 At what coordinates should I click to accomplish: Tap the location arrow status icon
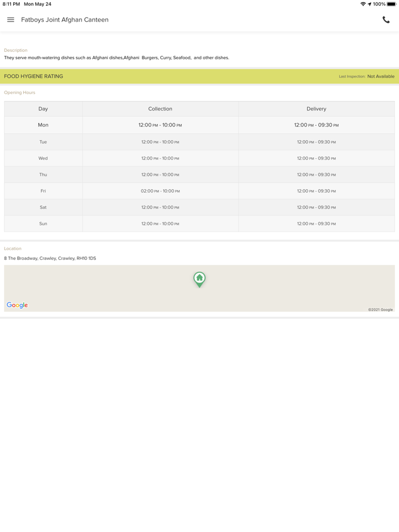point(369,4)
